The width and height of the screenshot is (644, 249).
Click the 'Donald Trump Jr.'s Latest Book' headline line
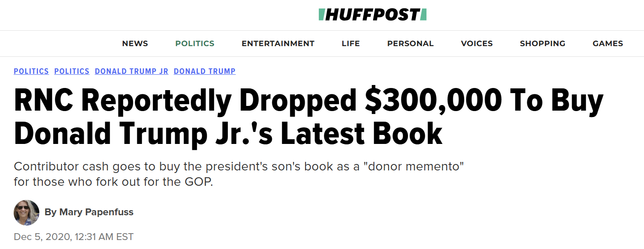pos(228,133)
